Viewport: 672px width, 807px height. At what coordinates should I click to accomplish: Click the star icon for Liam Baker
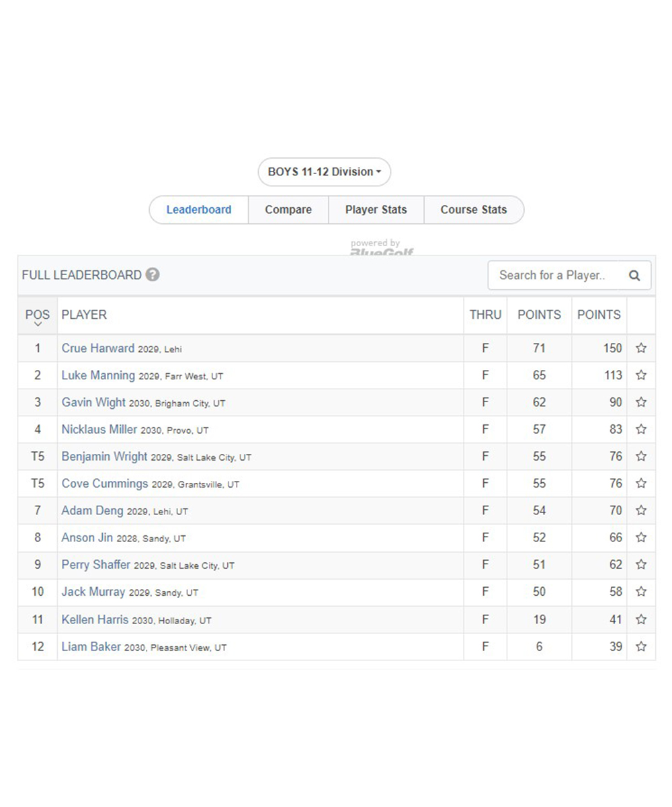(x=641, y=646)
